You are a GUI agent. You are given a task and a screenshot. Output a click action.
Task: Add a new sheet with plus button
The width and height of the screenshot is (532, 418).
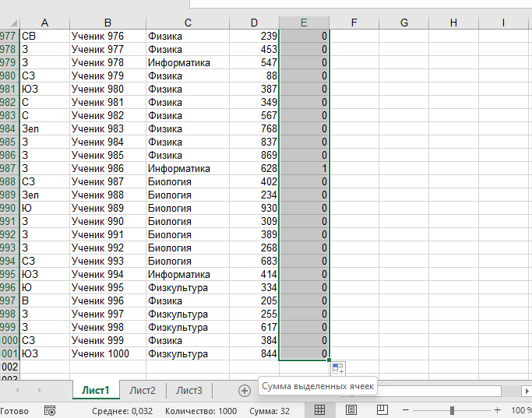(244, 391)
